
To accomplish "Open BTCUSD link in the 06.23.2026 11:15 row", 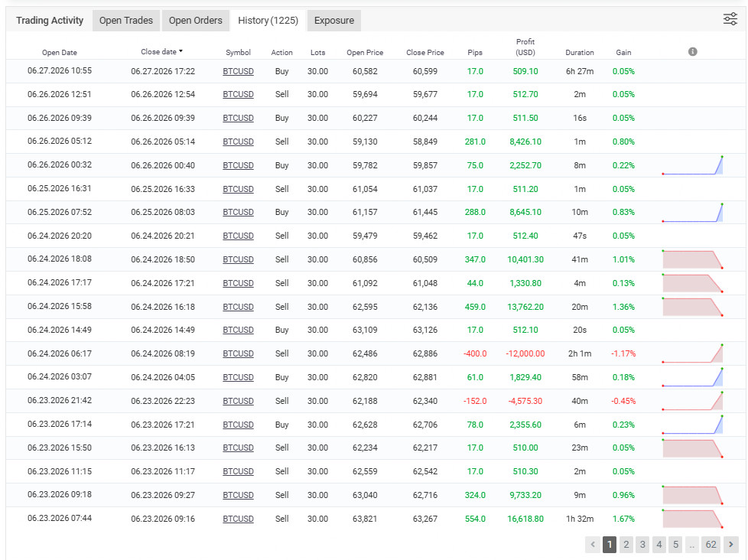I will tap(238, 471).
